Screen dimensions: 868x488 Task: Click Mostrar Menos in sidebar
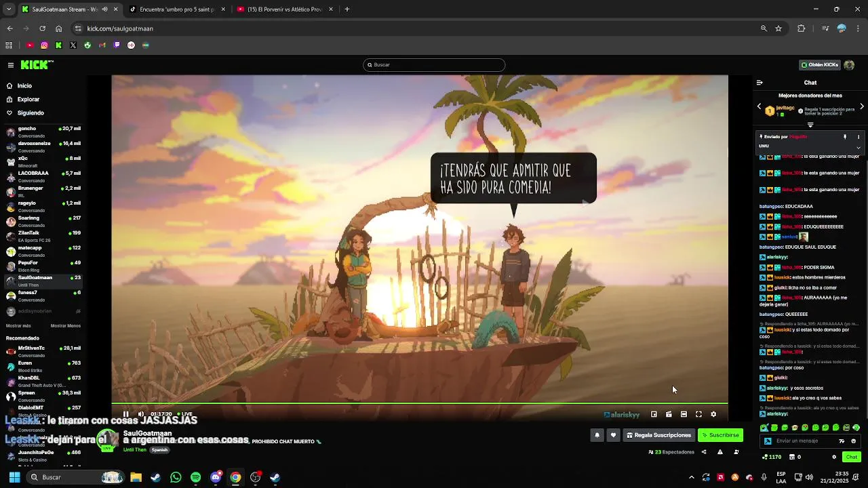pyautogui.click(x=65, y=326)
